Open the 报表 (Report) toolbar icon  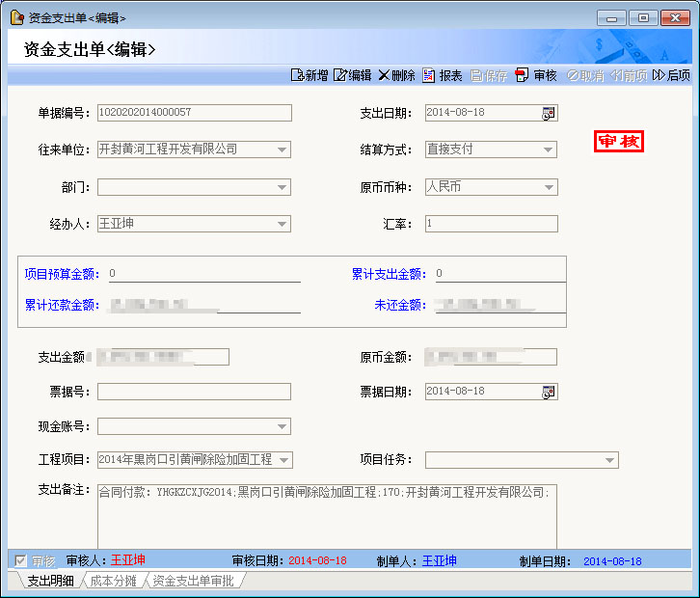(429, 76)
